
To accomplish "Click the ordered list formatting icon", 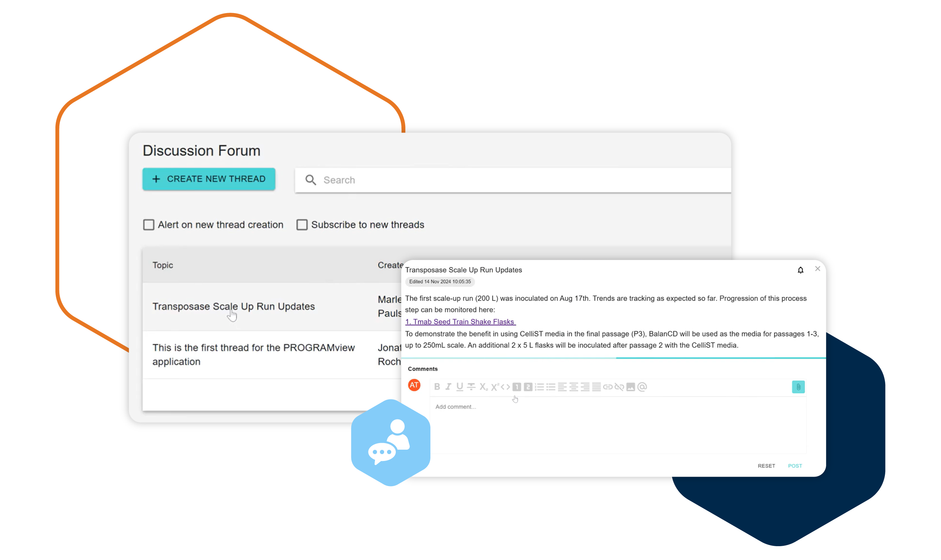I will (539, 387).
